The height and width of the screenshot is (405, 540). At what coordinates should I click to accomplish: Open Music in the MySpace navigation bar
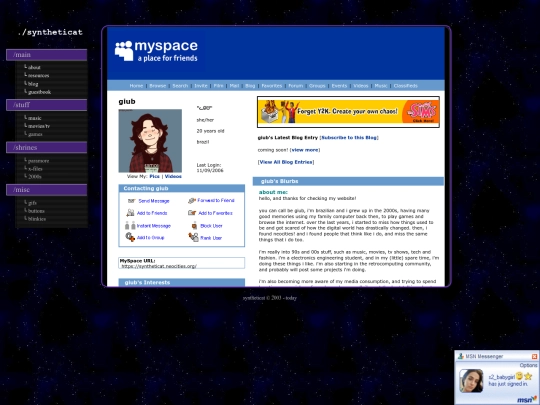coord(381,86)
